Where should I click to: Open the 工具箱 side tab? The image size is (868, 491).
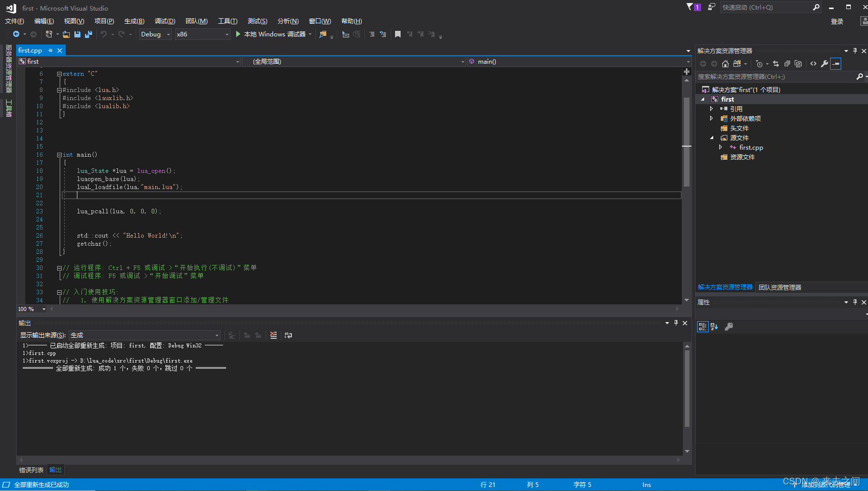coord(9,109)
